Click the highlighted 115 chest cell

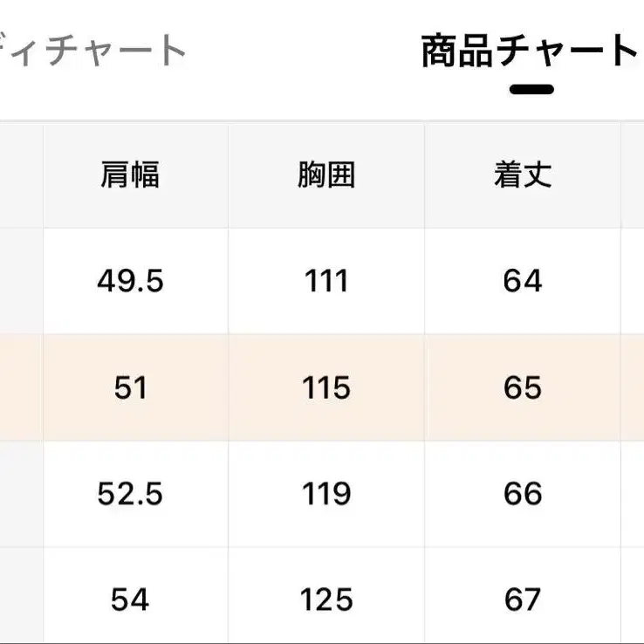click(326, 387)
